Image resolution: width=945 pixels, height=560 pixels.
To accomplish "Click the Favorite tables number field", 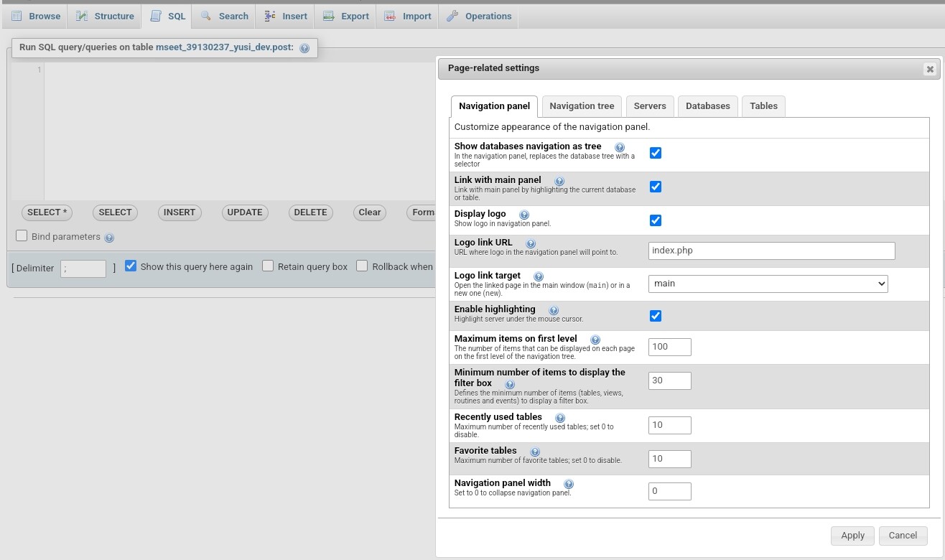I will point(670,459).
